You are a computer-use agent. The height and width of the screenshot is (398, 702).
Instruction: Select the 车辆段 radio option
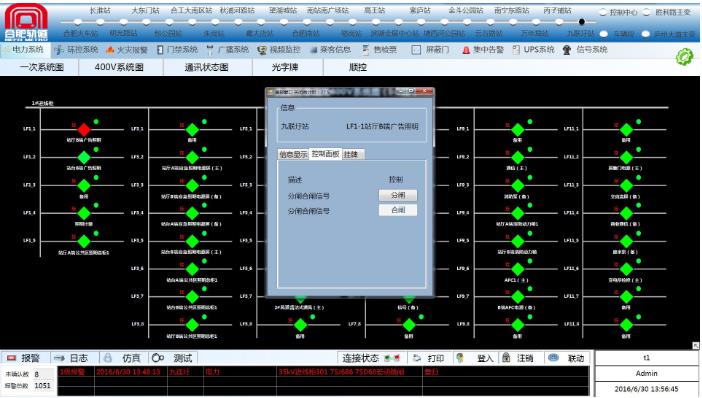(604, 34)
